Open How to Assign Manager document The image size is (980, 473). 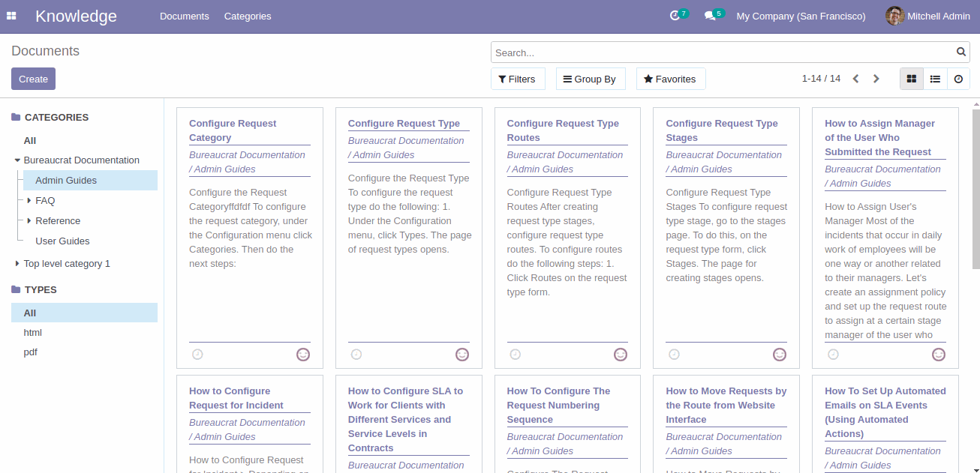point(879,138)
